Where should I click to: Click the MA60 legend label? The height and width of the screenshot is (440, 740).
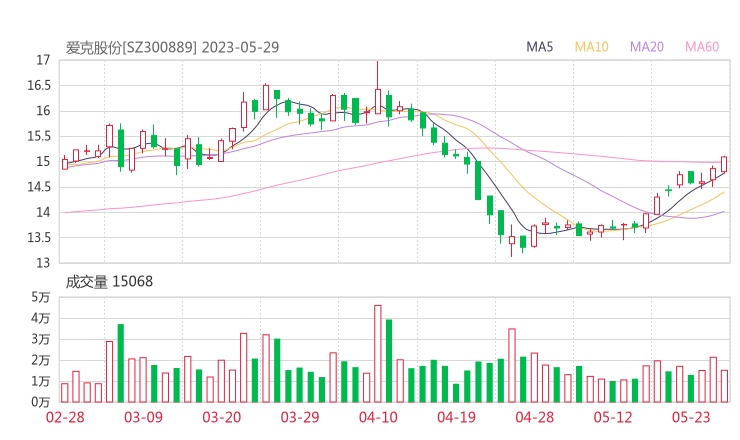[x=702, y=47]
